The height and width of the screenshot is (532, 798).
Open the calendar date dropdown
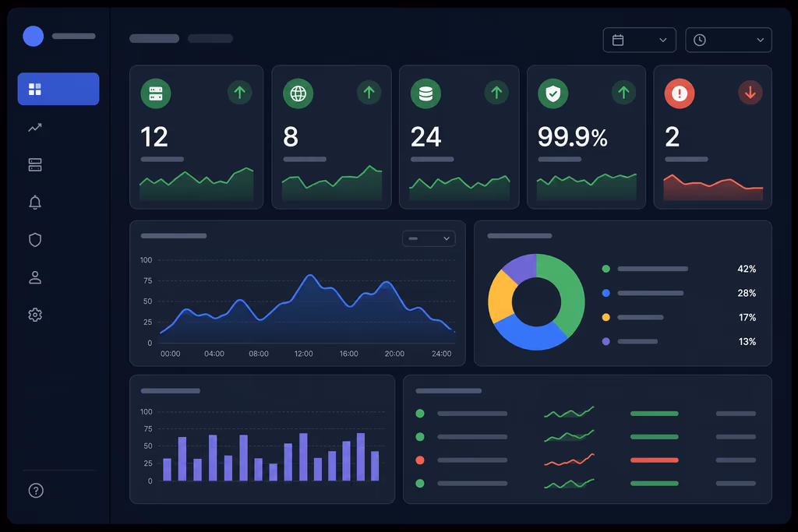(640, 41)
